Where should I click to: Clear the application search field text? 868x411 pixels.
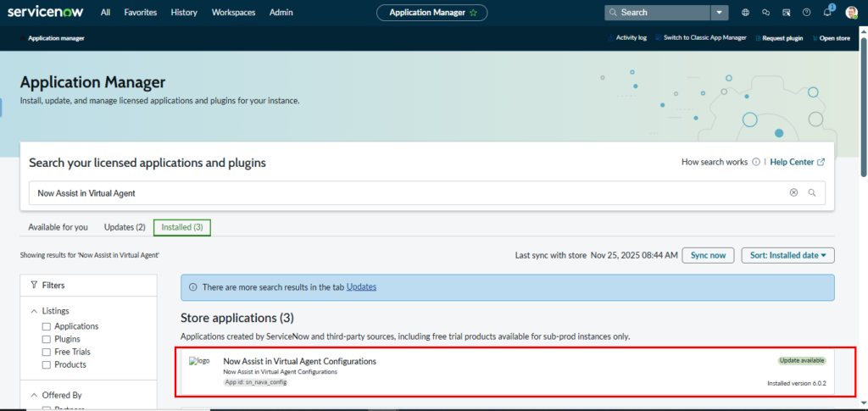coord(793,193)
